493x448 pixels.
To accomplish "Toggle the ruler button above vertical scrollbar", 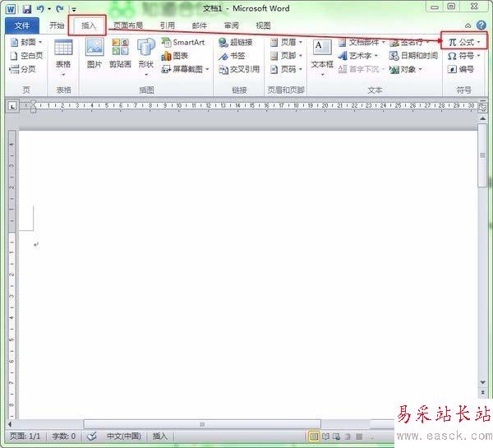I will (x=482, y=107).
